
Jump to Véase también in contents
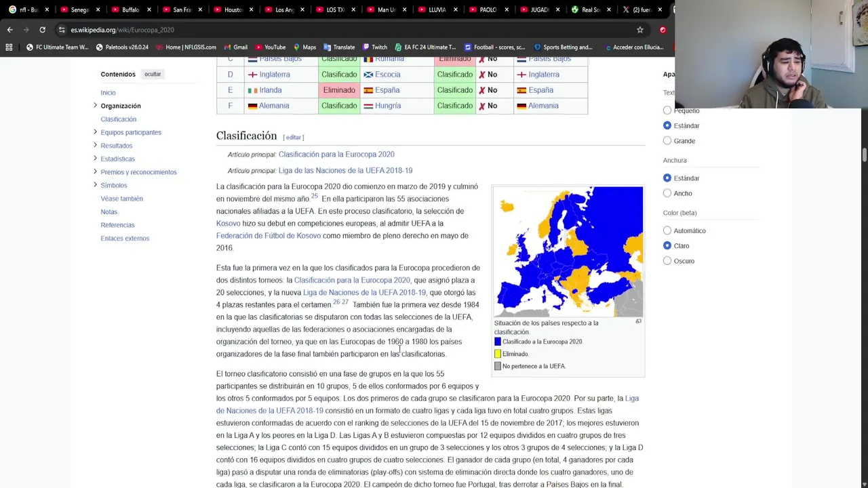point(122,199)
